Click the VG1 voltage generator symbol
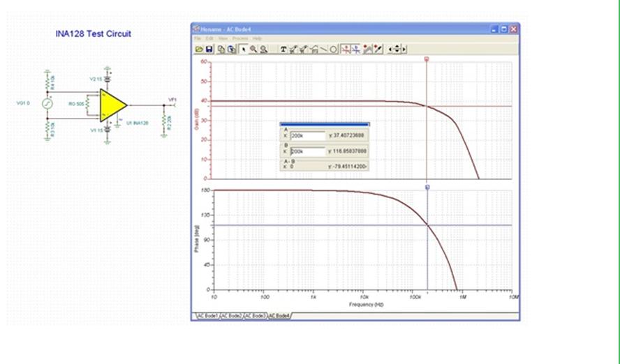This screenshot has width=620, height=364. click(x=47, y=103)
